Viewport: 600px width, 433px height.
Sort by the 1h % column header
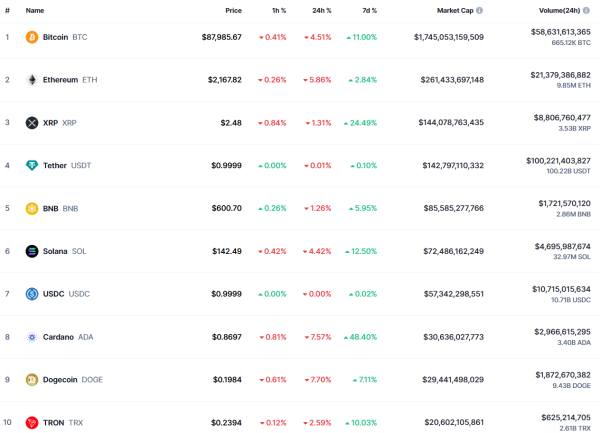coord(279,10)
